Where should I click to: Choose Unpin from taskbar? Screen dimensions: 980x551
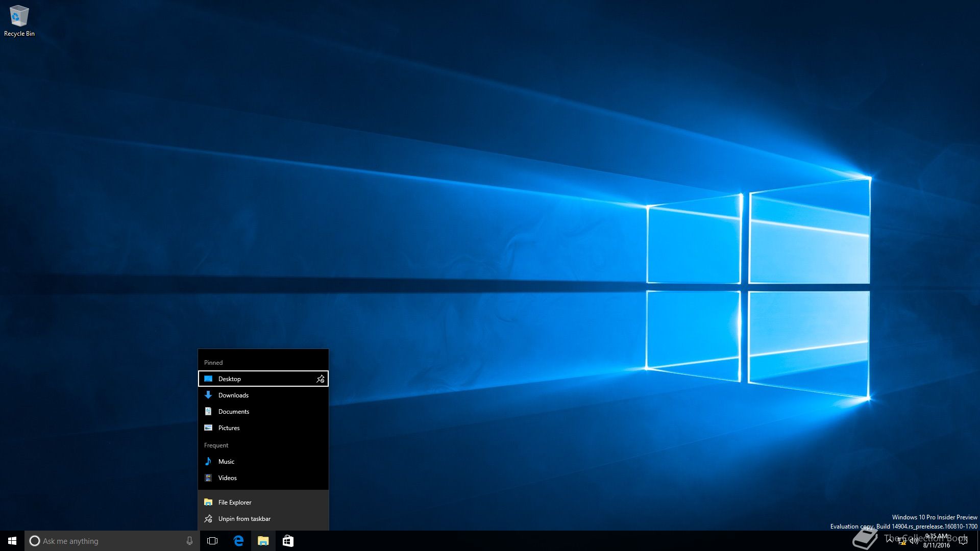[263, 518]
